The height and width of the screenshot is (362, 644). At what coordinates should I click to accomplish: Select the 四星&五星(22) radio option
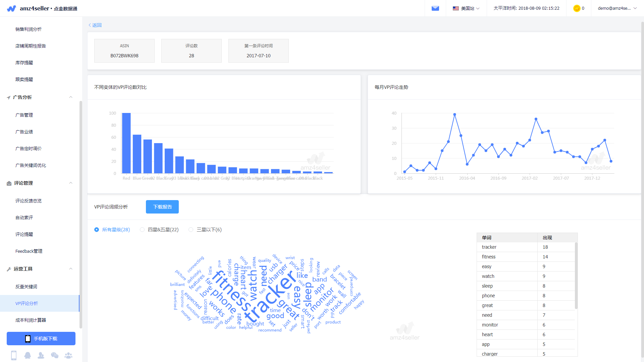pos(142,230)
